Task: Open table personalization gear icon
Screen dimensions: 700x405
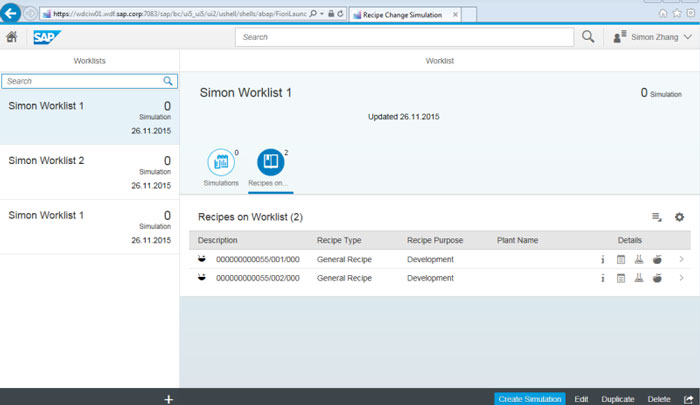Action: 679,217
